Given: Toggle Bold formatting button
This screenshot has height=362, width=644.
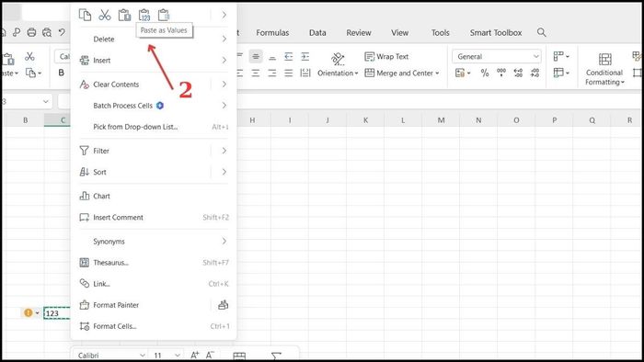Looking at the screenshot, I should click(62, 73).
